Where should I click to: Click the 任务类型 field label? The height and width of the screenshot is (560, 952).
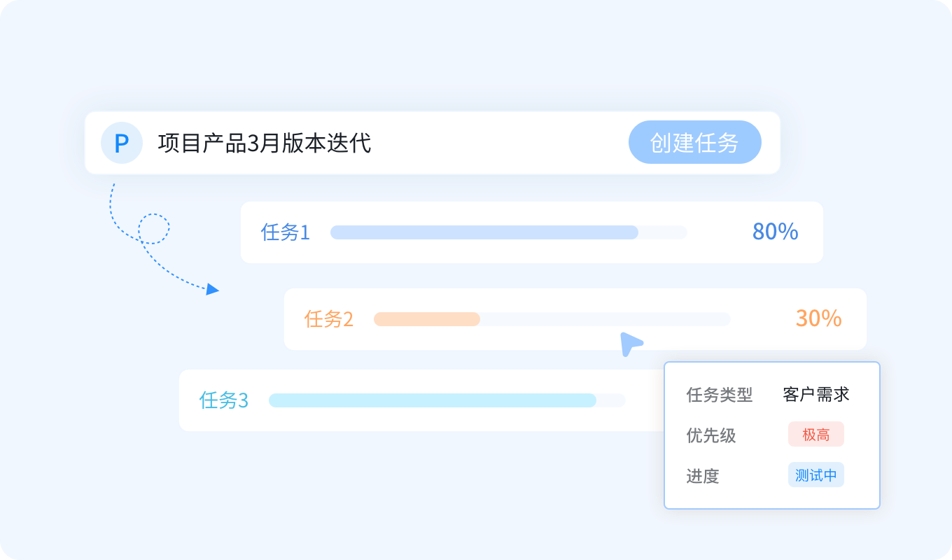point(719,395)
